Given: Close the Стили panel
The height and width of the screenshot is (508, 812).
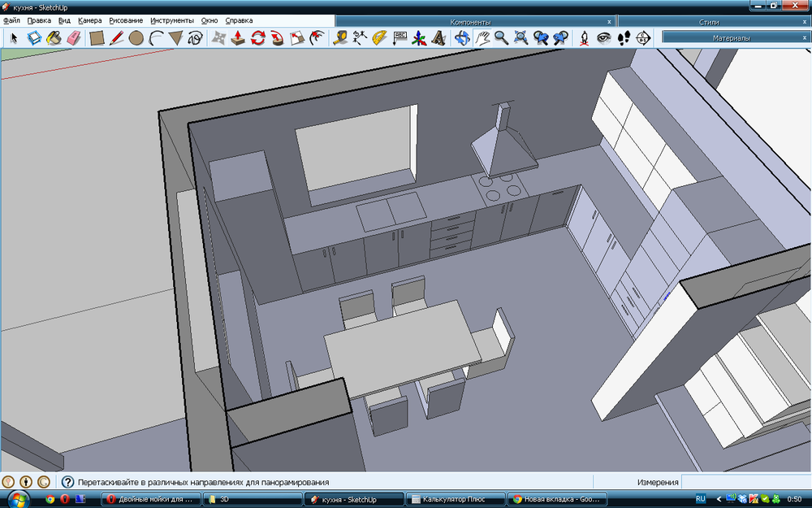Looking at the screenshot, I should point(804,22).
